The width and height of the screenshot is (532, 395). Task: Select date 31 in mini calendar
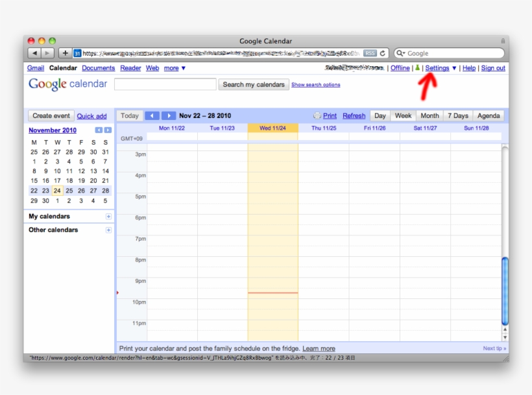[x=106, y=152]
